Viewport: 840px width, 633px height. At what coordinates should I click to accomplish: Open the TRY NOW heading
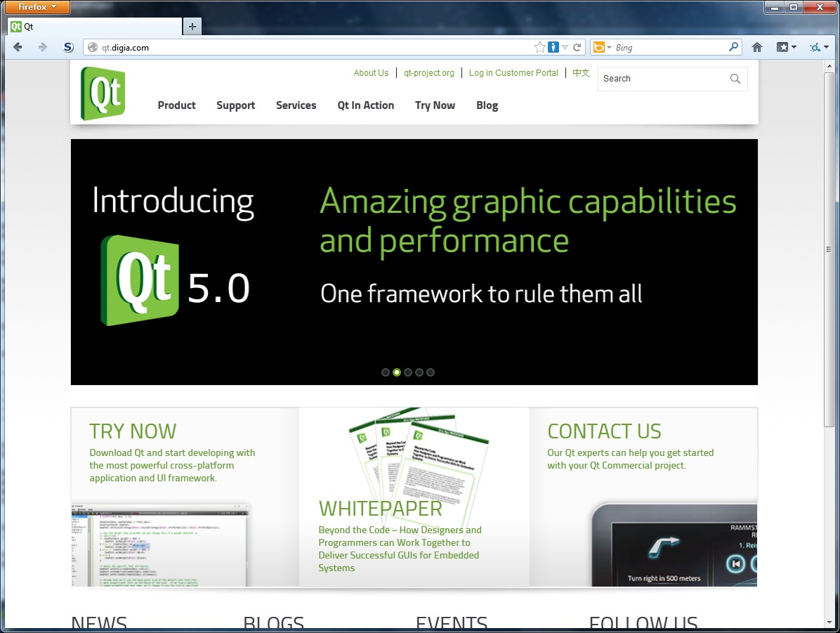tap(133, 431)
